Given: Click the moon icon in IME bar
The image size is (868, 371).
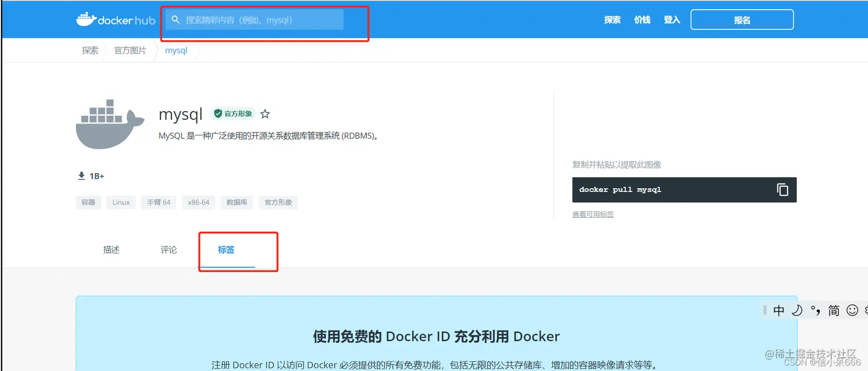Looking at the screenshot, I should point(797,311).
